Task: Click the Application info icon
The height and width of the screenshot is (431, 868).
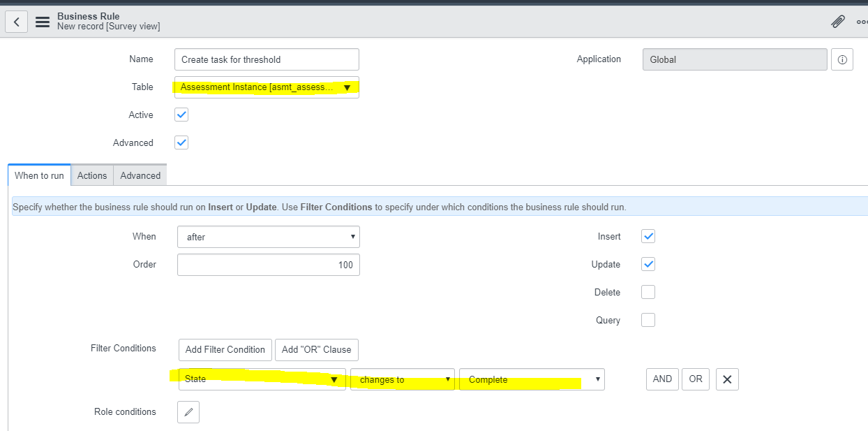Action: pyautogui.click(x=841, y=59)
